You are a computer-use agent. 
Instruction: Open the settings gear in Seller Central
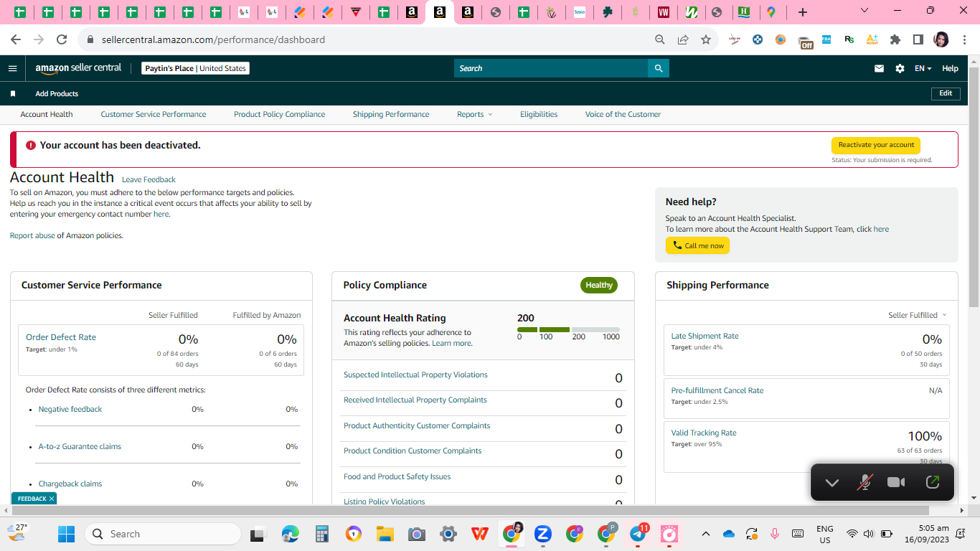900,68
